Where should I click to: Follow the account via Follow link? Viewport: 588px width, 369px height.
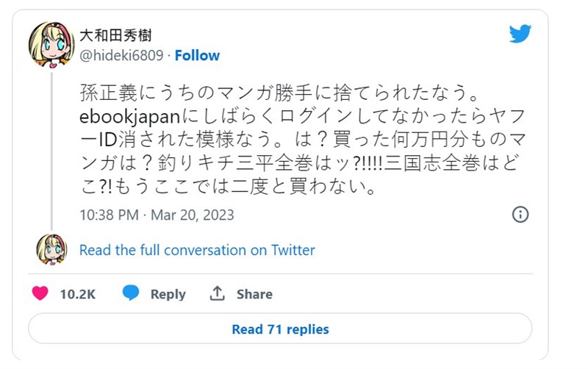196,55
